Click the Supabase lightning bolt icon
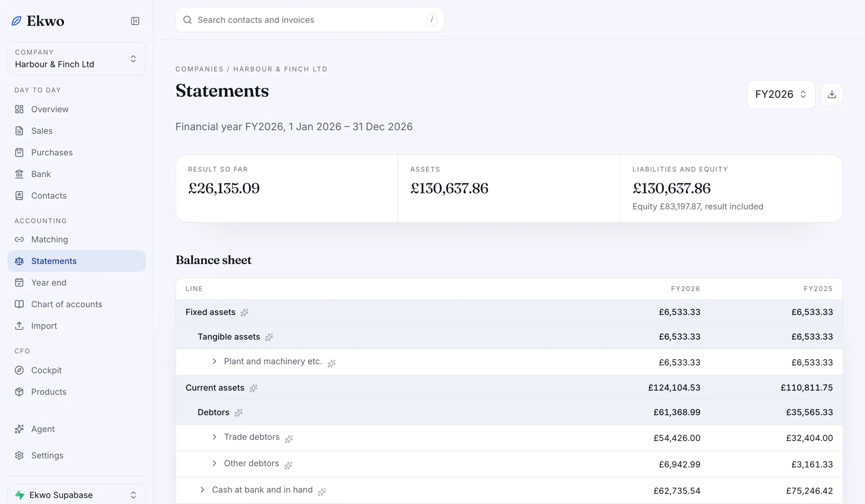Image resolution: width=865 pixels, height=504 pixels. click(x=19, y=495)
